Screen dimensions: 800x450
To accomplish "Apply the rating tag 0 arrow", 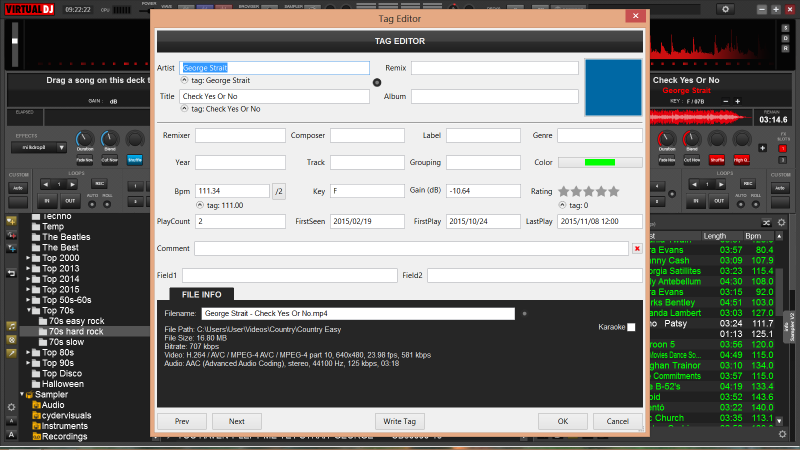I will pyautogui.click(x=562, y=203).
